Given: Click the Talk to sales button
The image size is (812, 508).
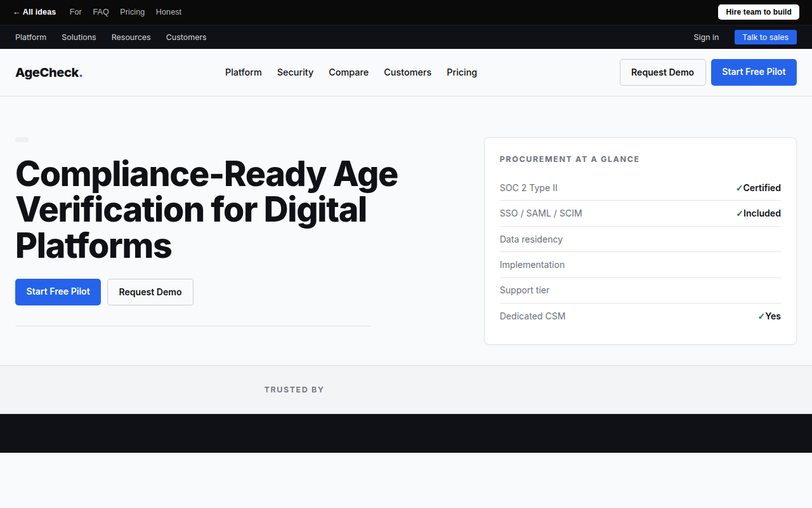Looking at the screenshot, I should click(766, 37).
